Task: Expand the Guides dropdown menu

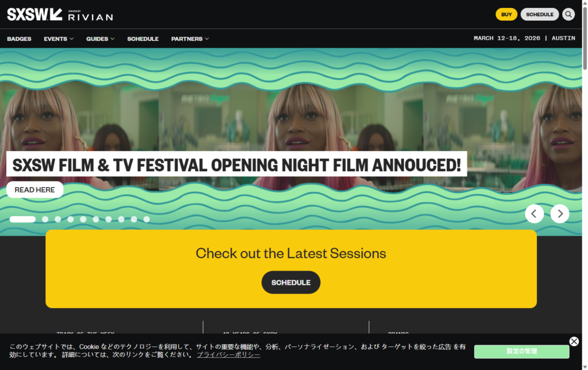Action: pos(100,38)
